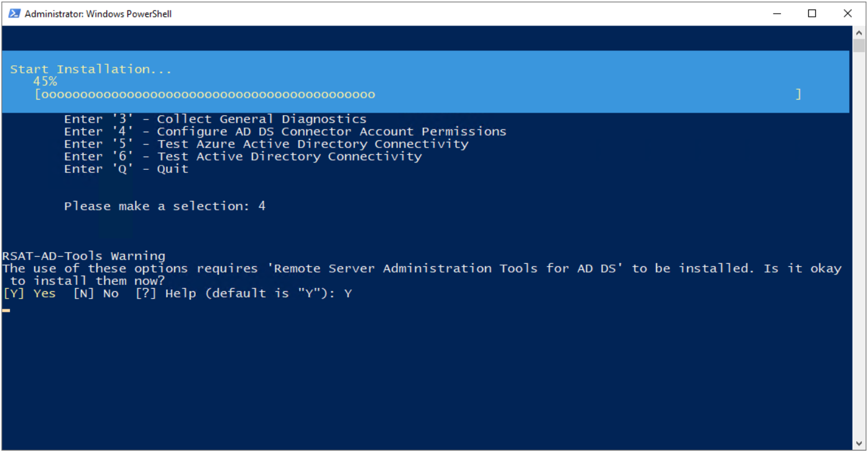Click the 45% progress percentage text

click(45, 82)
